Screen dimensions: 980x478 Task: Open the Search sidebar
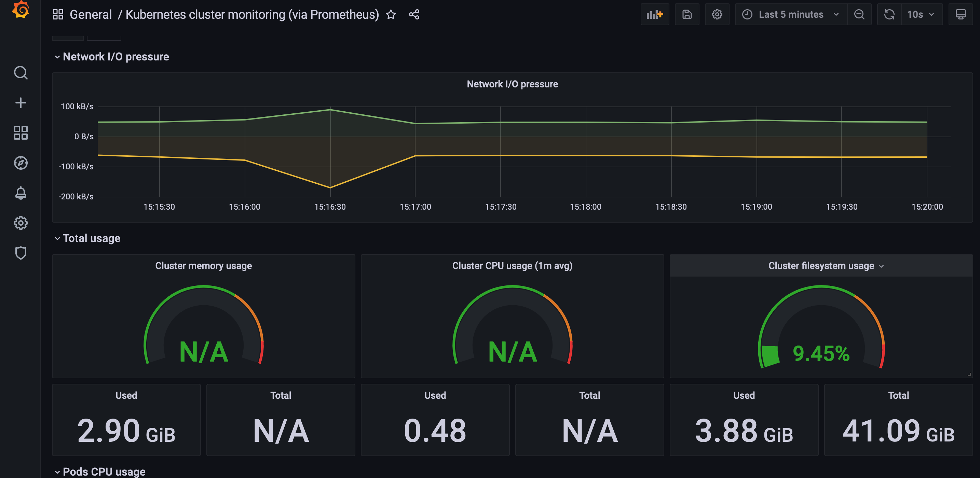point(21,72)
